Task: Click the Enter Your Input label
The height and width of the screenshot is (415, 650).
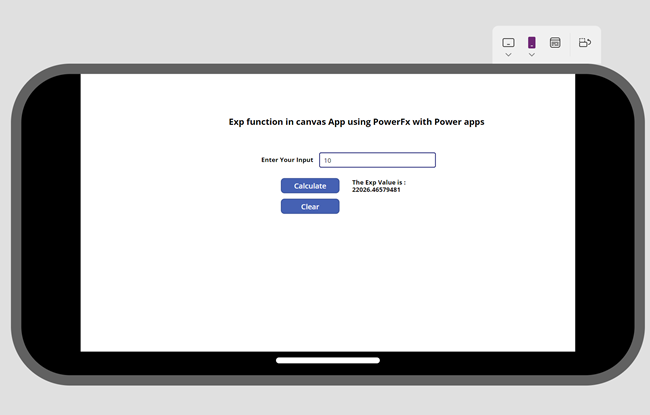Action: [x=287, y=160]
